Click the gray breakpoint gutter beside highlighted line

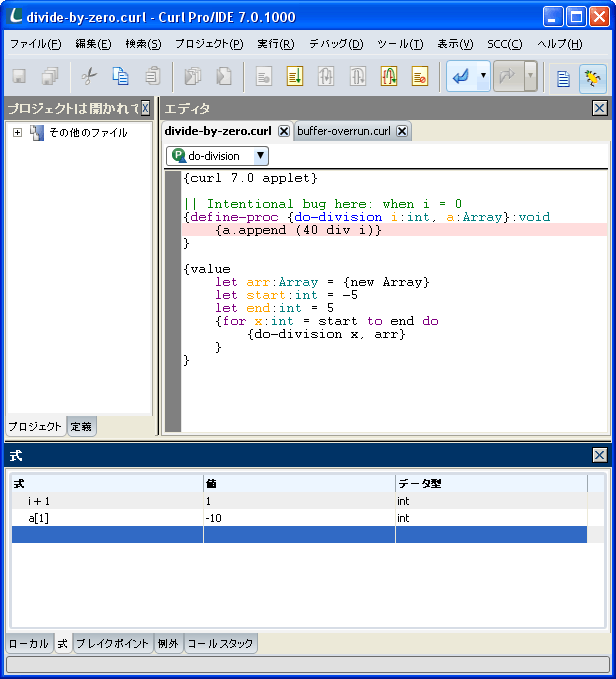point(173,230)
